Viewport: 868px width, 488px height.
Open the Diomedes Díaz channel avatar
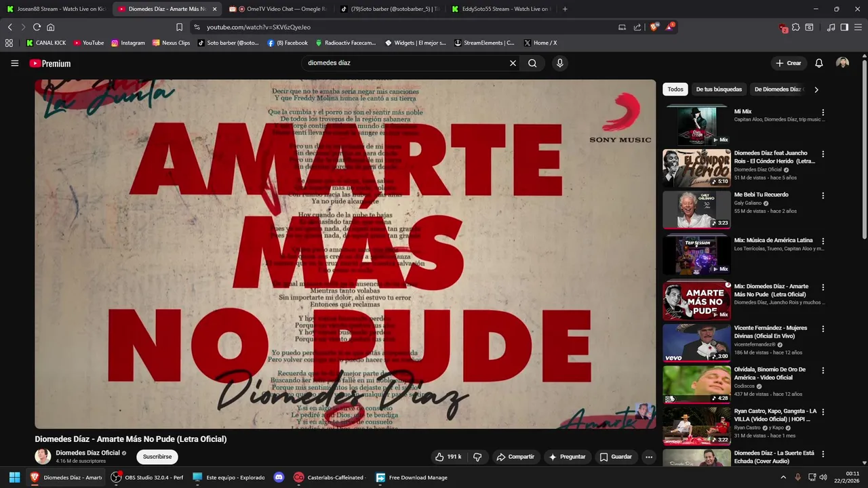point(43,456)
